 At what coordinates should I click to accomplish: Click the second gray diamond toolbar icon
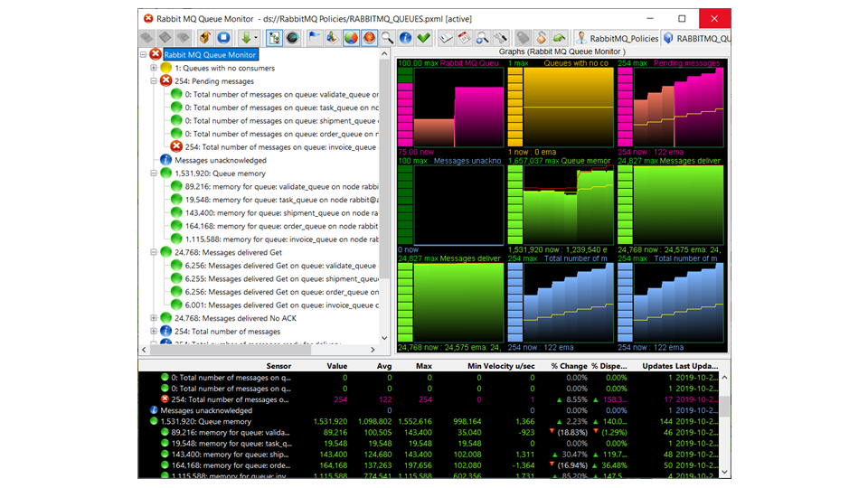[x=165, y=38]
